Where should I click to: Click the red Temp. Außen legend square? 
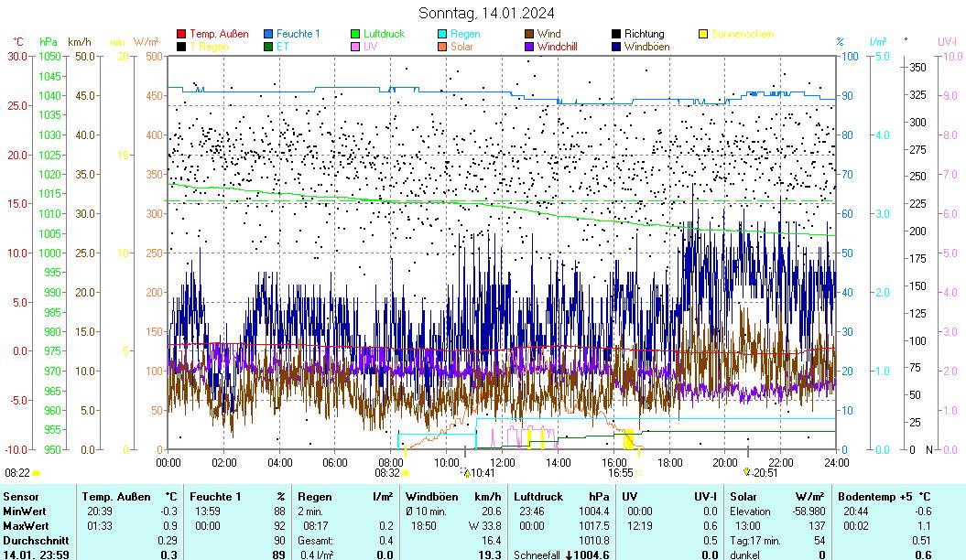tap(181, 34)
